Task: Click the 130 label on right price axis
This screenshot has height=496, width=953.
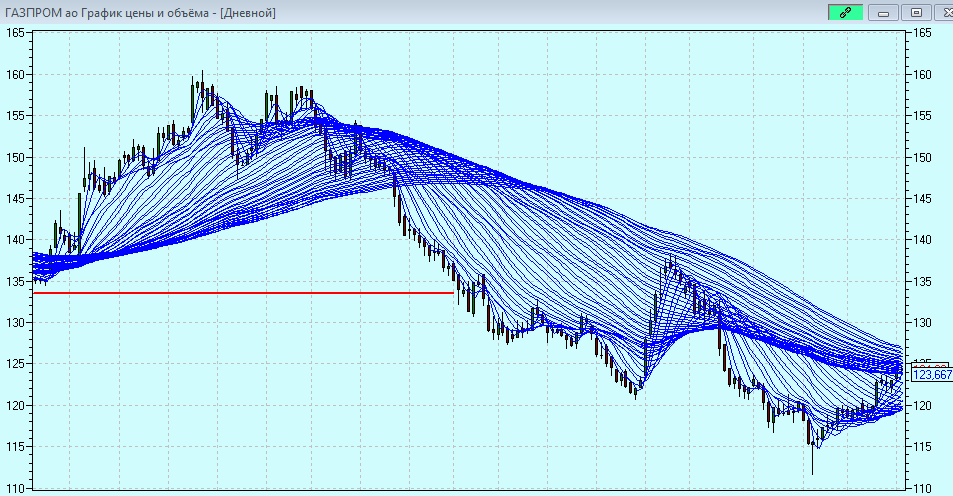Action: tap(922, 323)
